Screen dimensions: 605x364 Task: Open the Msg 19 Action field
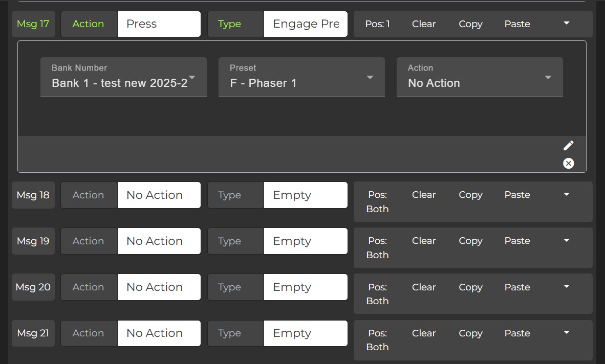pyautogui.click(x=159, y=241)
